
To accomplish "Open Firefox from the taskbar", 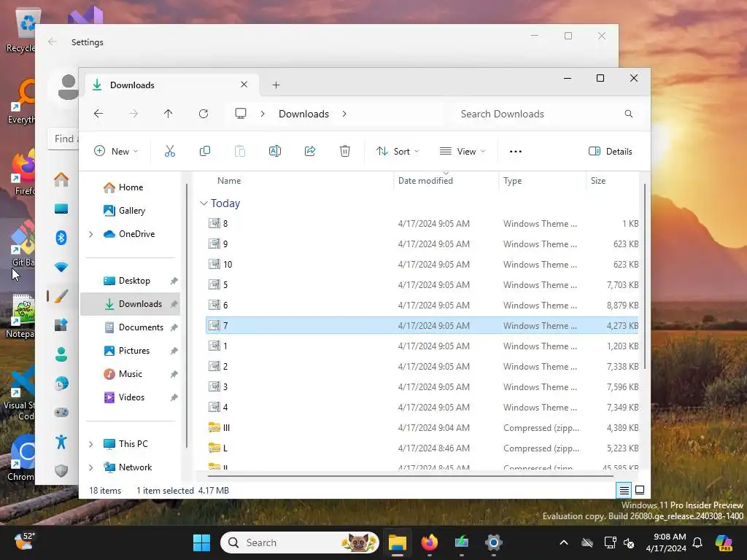I will tap(430, 542).
